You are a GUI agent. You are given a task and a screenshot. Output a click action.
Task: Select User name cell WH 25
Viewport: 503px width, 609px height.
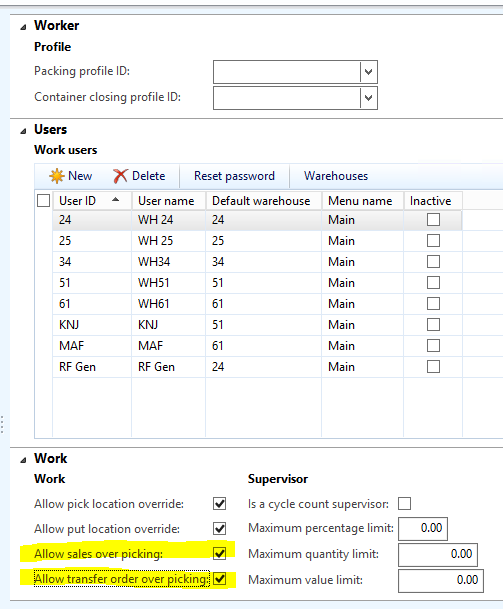pyautogui.click(x=169, y=241)
